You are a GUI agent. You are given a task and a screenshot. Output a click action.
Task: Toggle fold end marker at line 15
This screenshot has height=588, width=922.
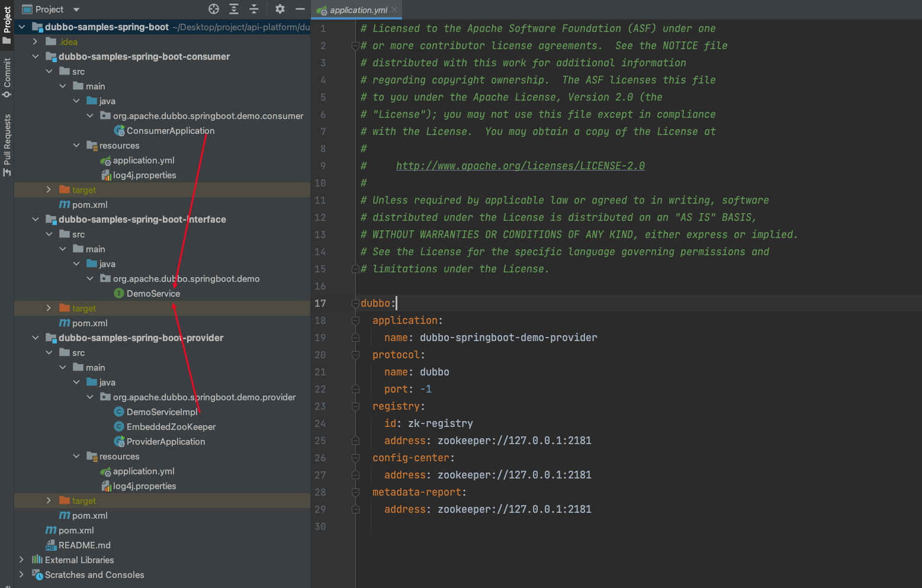[x=355, y=269]
